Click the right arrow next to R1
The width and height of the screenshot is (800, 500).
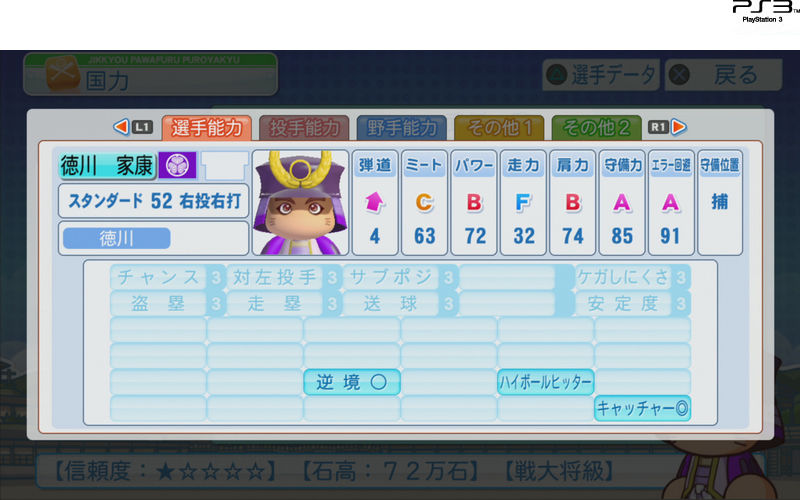coord(679,127)
